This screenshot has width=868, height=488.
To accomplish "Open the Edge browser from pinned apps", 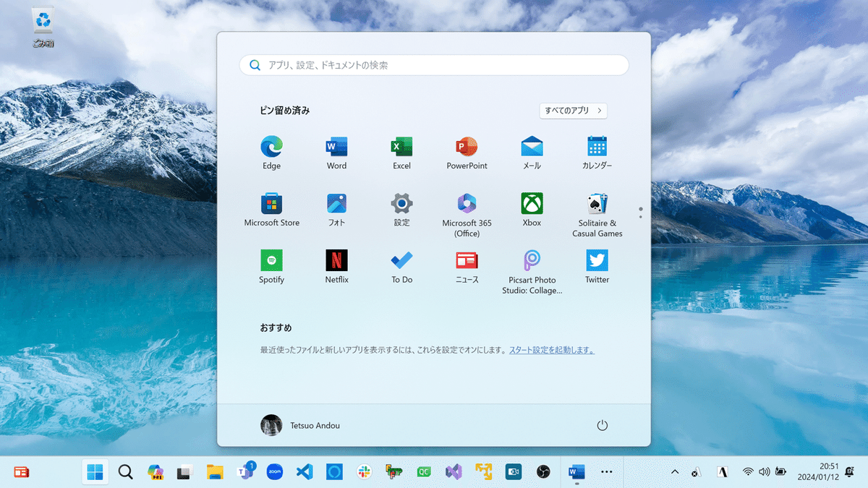I will pos(271,153).
